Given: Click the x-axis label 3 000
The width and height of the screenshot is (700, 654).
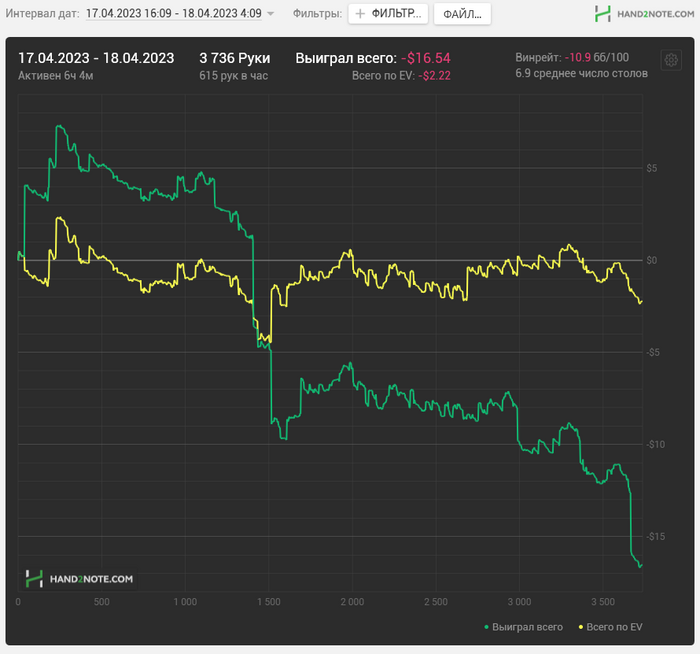Looking at the screenshot, I should pos(519,602).
